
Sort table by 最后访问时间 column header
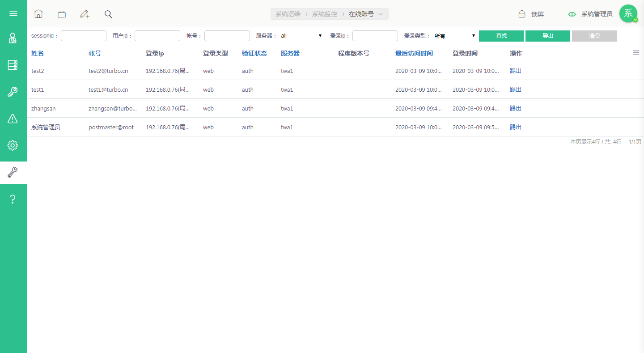[x=414, y=53]
